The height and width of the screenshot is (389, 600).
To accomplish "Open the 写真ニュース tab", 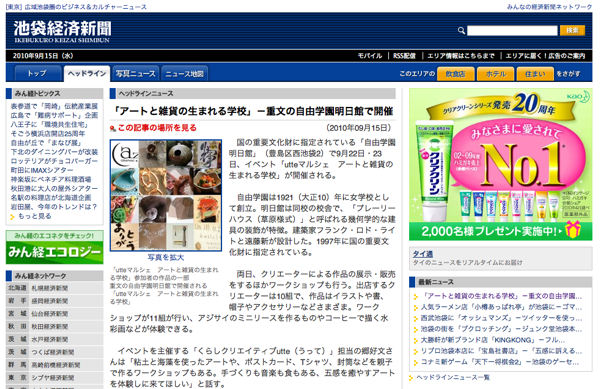I will point(135,73).
